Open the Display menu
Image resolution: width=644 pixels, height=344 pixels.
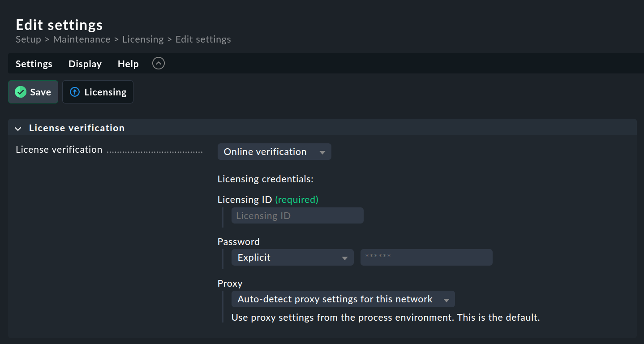[x=85, y=64]
